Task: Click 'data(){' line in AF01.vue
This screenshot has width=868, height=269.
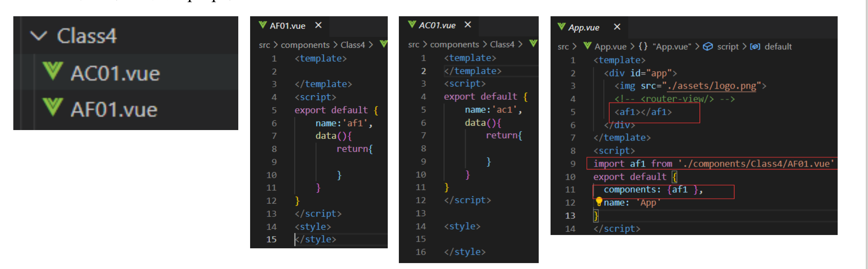Action: coord(334,136)
